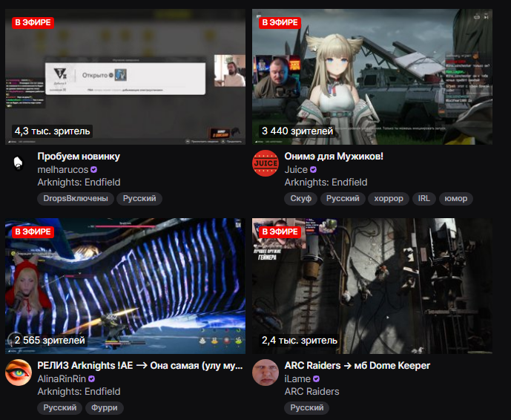Select the DropsВключены tag
The width and height of the screenshot is (511, 420).
pos(76,199)
